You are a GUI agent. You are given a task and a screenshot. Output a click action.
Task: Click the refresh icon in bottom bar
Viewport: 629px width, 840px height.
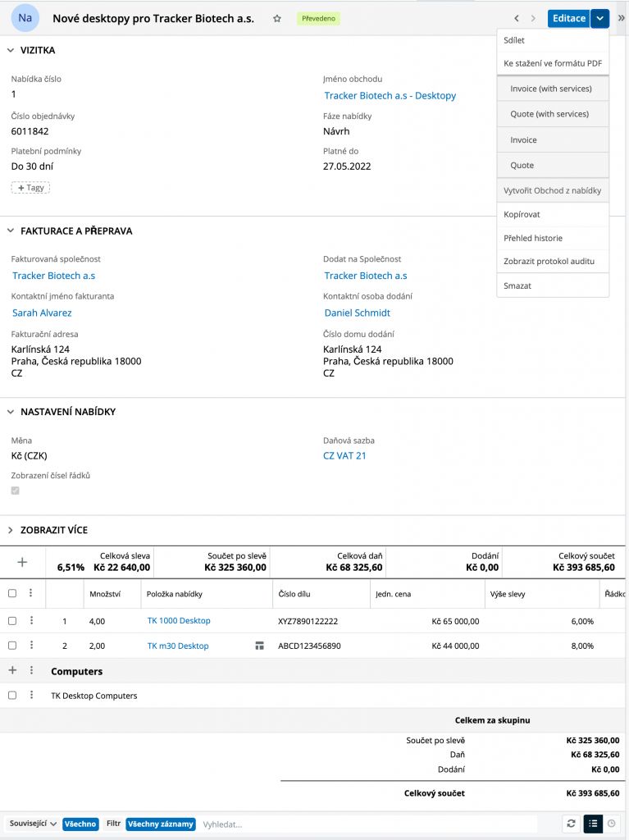(x=571, y=824)
